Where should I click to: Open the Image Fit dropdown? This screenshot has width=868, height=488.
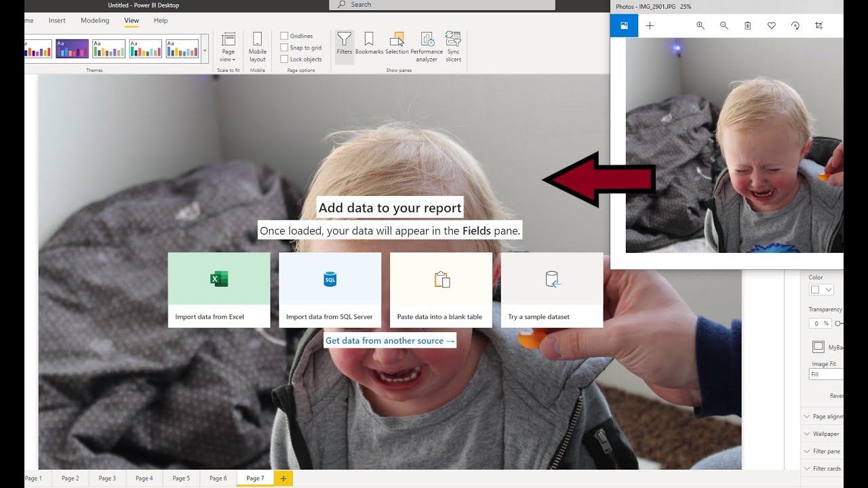click(826, 374)
